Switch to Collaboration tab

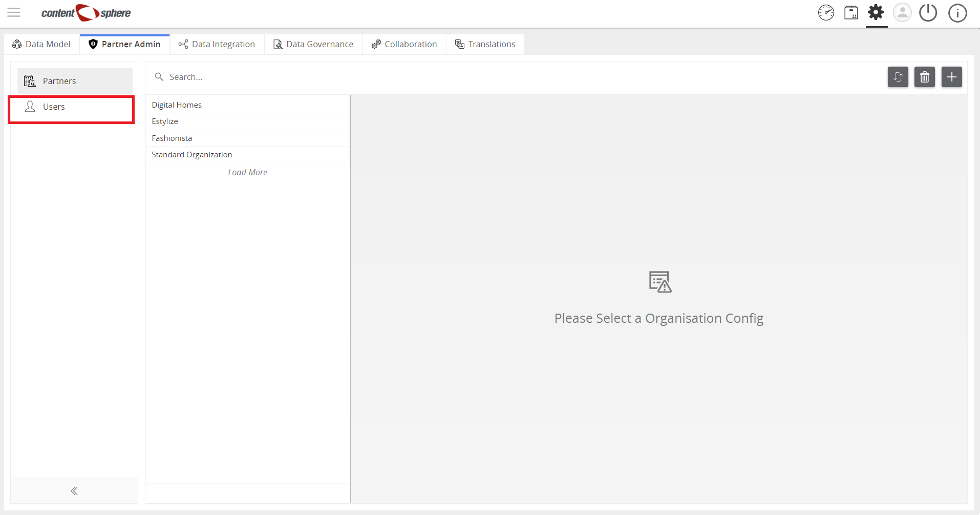pyautogui.click(x=404, y=44)
